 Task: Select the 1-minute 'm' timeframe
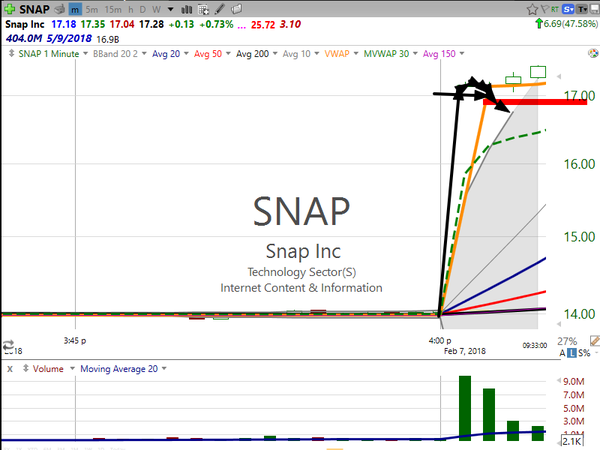click(x=75, y=10)
